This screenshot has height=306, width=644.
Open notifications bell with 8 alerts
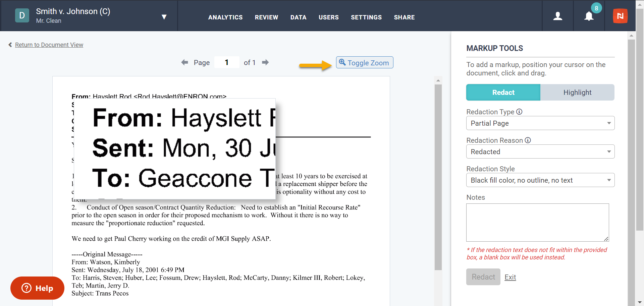click(589, 16)
